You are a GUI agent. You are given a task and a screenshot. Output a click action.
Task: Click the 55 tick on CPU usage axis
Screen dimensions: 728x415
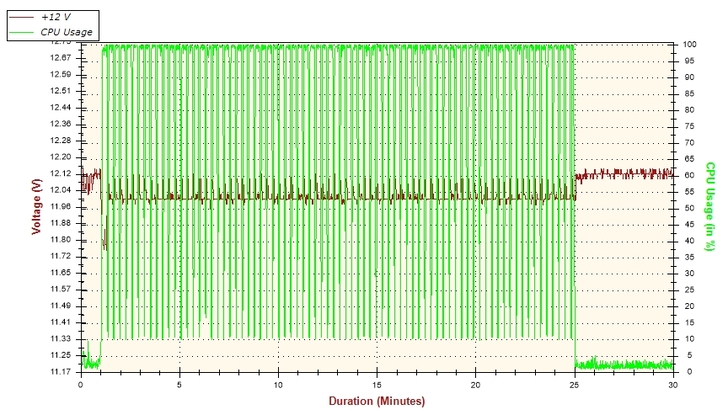point(689,192)
